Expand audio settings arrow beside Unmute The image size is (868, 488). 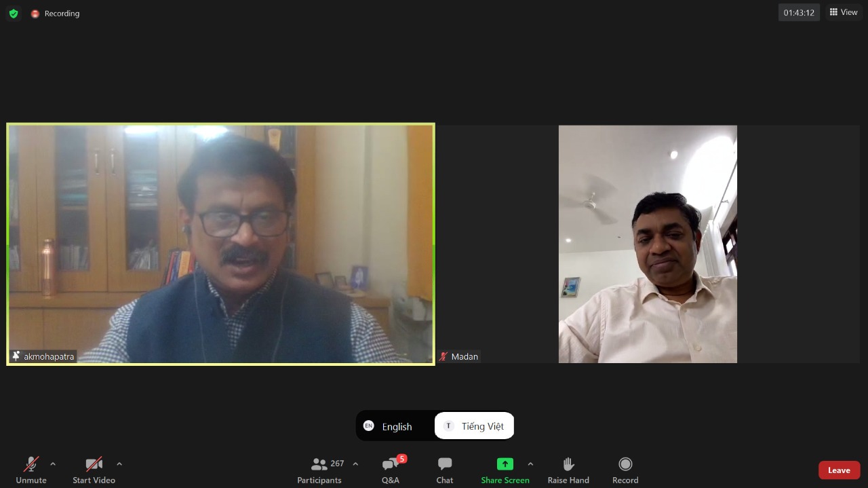53,464
